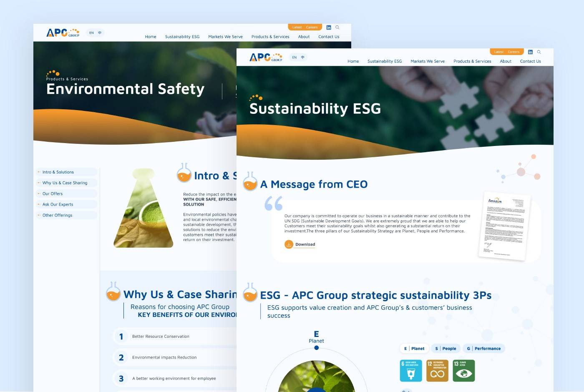Open LinkedIn icon on Sustainability ESG page
This screenshot has height=392, width=584.
[530, 52]
